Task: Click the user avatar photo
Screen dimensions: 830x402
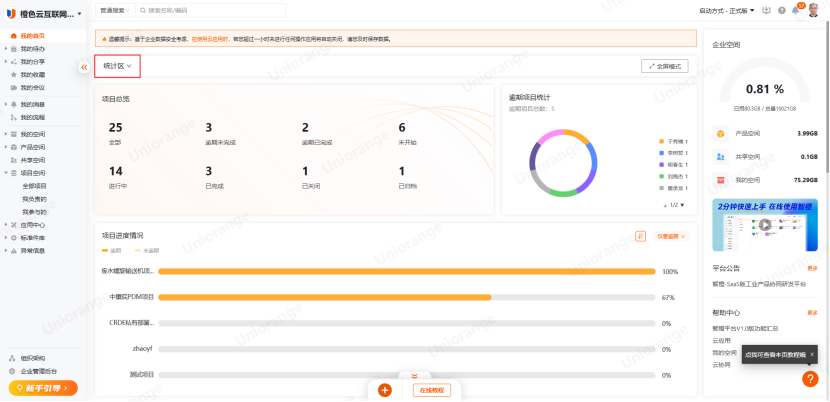Action: click(x=814, y=10)
